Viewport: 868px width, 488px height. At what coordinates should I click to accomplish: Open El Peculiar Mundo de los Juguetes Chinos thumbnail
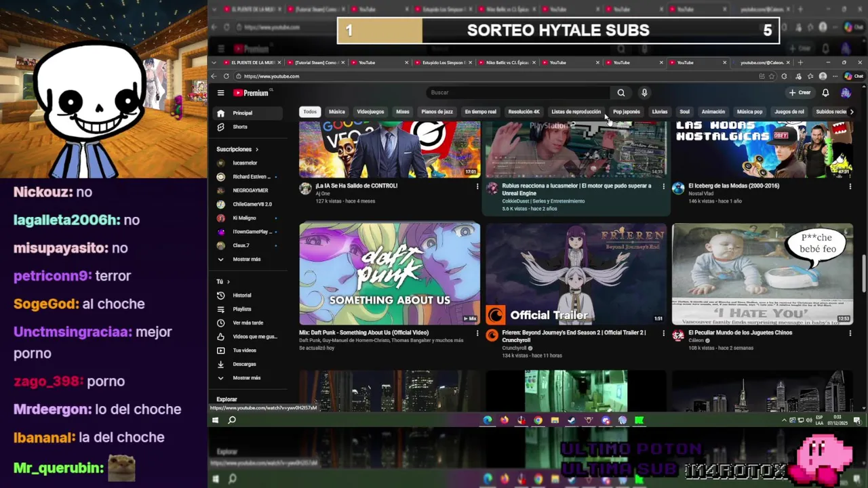[x=762, y=274]
